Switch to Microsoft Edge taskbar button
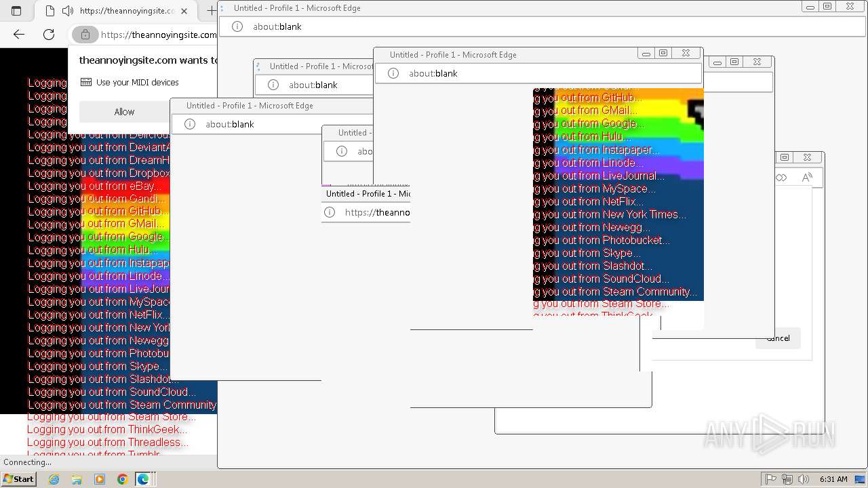The height and width of the screenshot is (488, 868). pyautogui.click(x=144, y=479)
